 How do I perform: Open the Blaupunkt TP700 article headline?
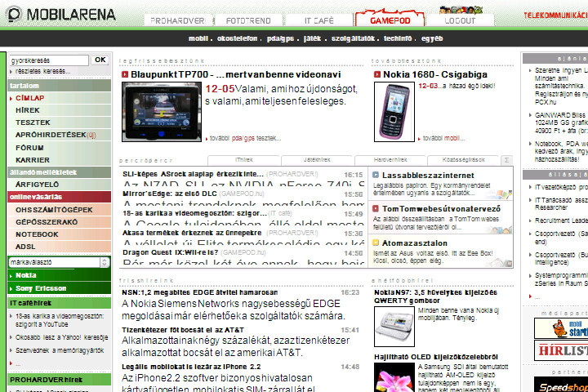235,74
